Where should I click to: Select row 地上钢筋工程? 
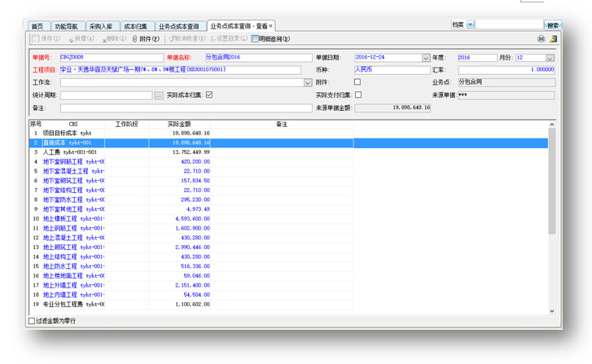tap(191, 228)
